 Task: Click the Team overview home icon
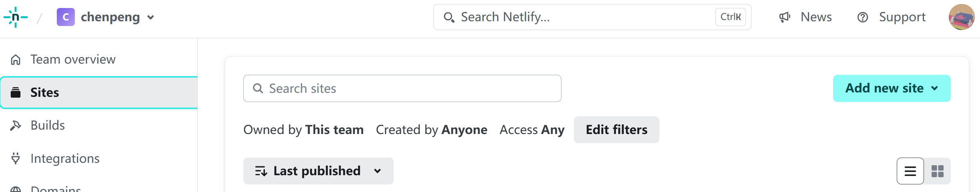[x=16, y=60]
